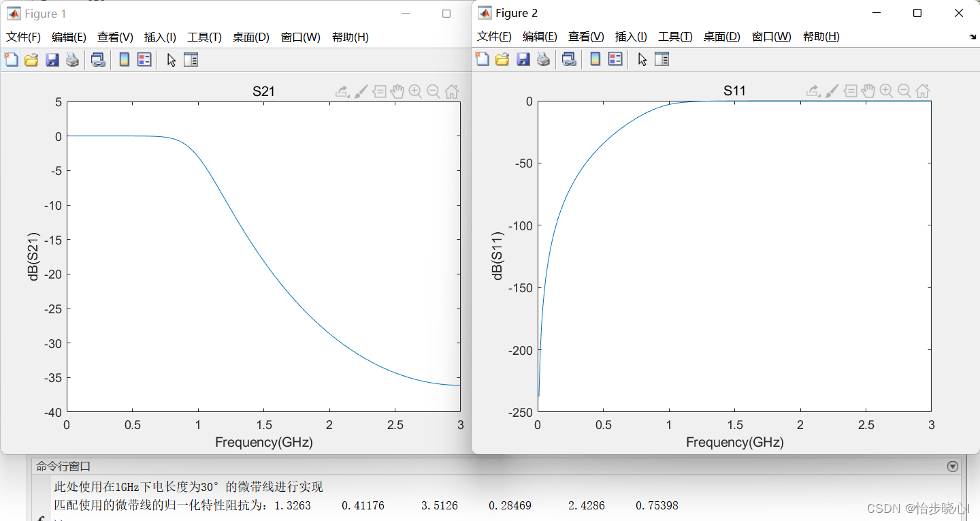Activate pan hand tool above S11 plot
Image resolution: width=980 pixels, height=521 pixels.
click(x=868, y=91)
